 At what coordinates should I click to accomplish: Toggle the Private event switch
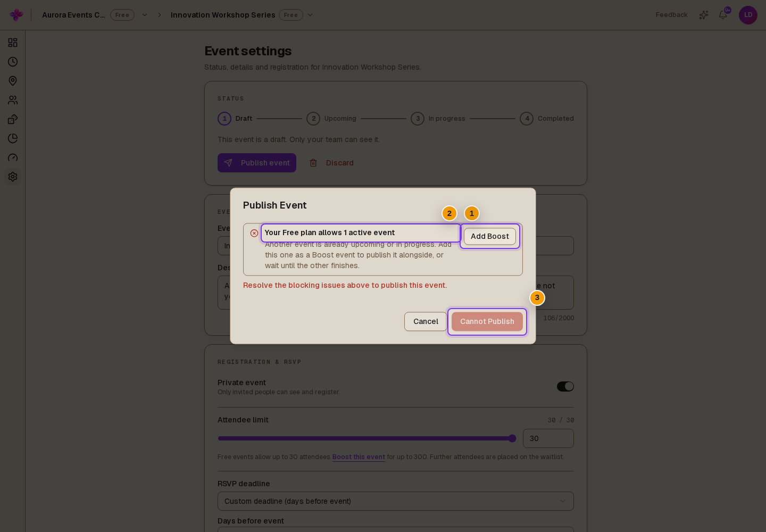tap(565, 386)
